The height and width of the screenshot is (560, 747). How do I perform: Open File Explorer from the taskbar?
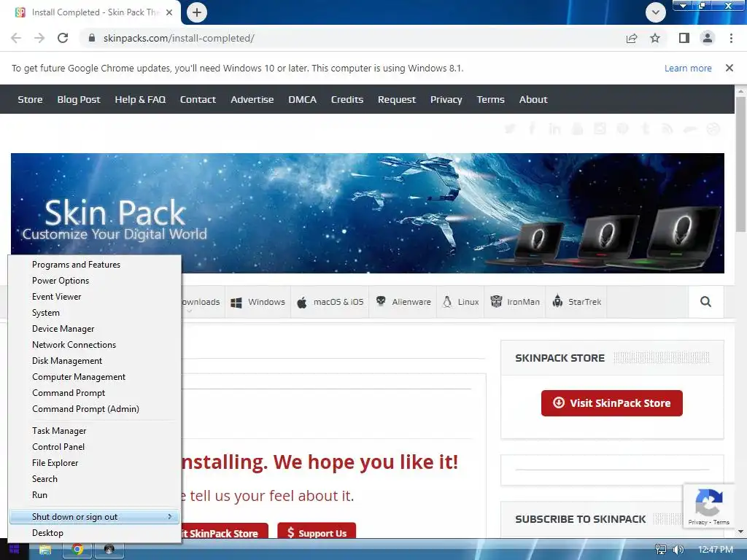click(x=45, y=550)
